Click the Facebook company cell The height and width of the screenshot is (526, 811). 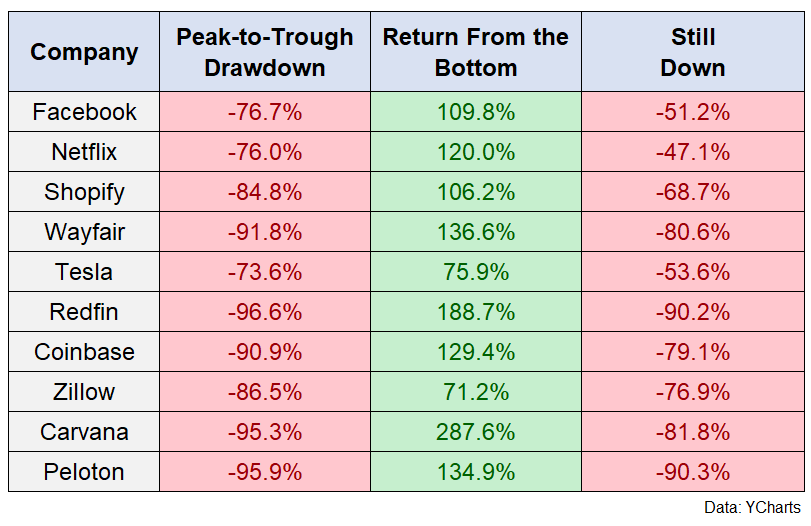tap(84, 112)
